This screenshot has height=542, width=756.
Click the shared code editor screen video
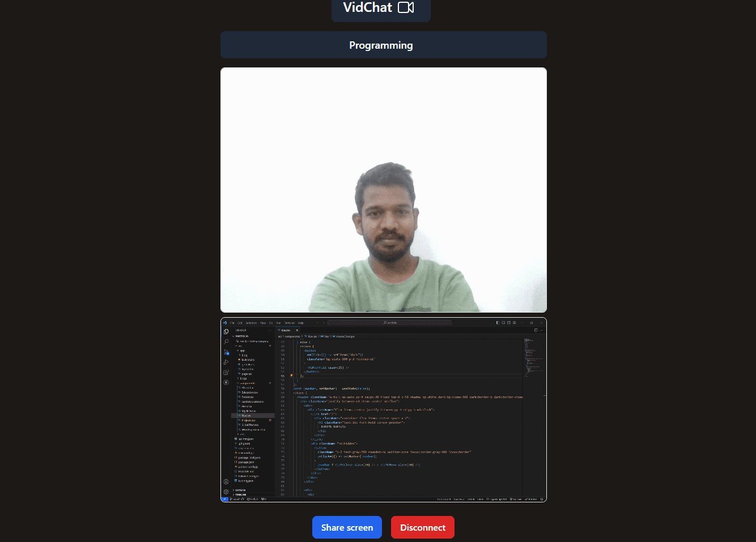(x=384, y=409)
